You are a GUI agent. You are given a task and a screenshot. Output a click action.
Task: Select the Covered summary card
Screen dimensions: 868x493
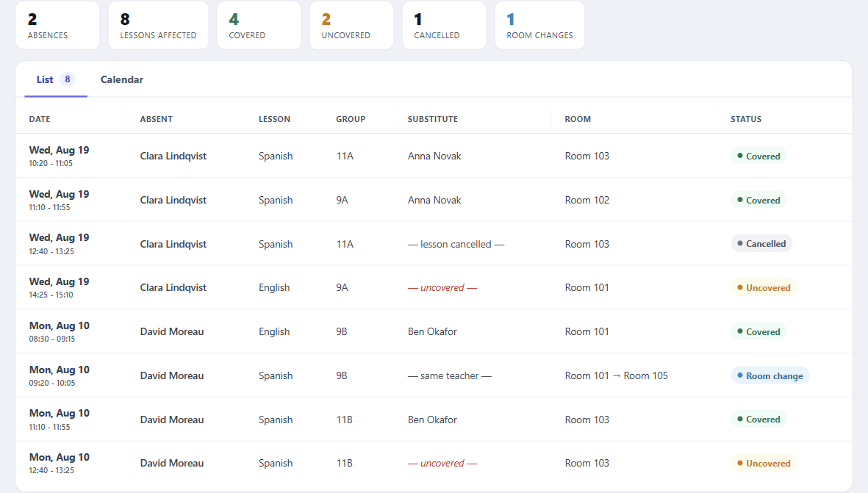(x=259, y=26)
